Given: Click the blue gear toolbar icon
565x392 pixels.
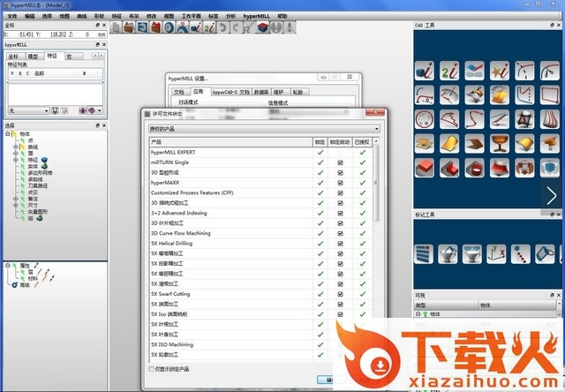Looking at the screenshot, I should coord(169,27).
